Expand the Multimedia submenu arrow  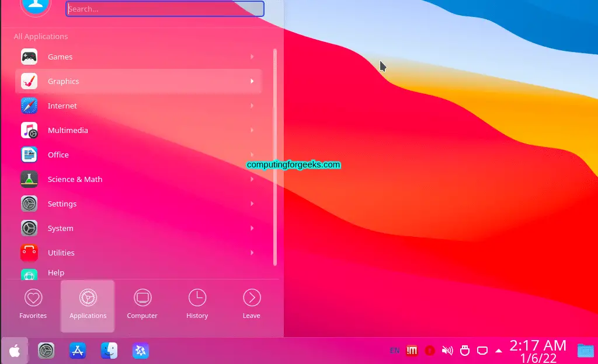click(x=252, y=130)
